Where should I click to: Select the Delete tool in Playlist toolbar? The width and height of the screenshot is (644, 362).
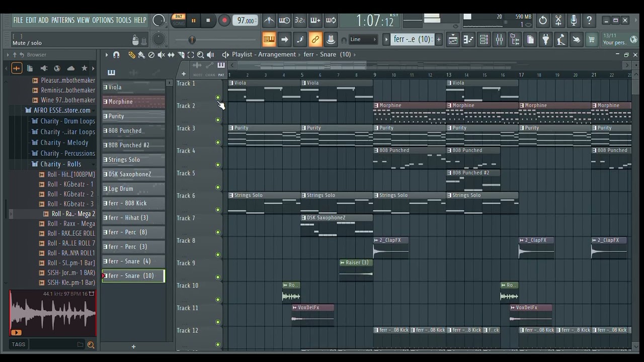point(151,55)
